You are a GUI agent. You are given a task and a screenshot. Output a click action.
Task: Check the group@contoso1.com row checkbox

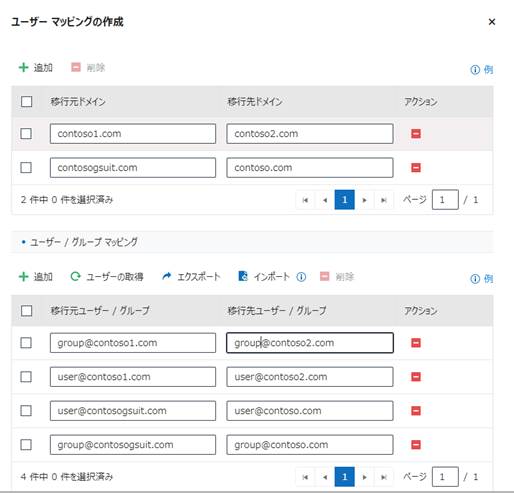point(26,343)
